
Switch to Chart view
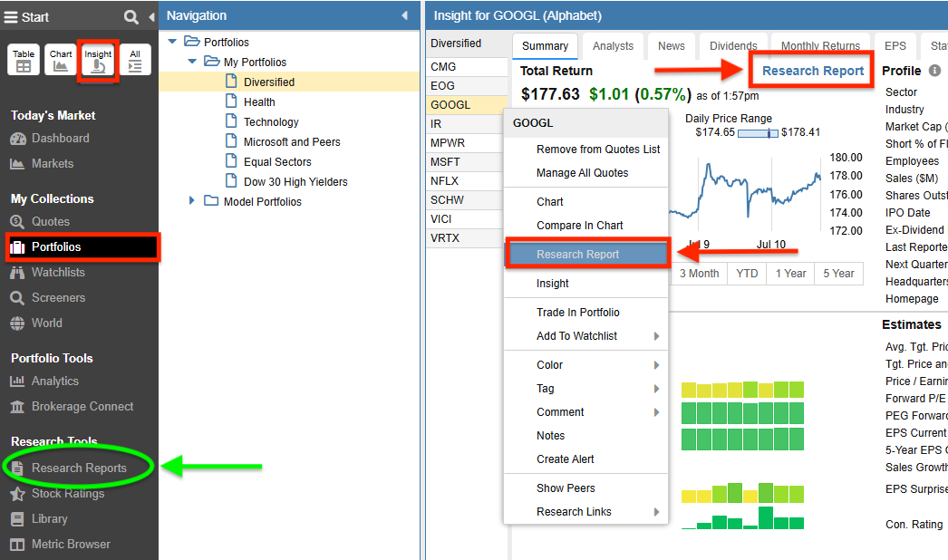pyautogui.click(x=61, y=59)
